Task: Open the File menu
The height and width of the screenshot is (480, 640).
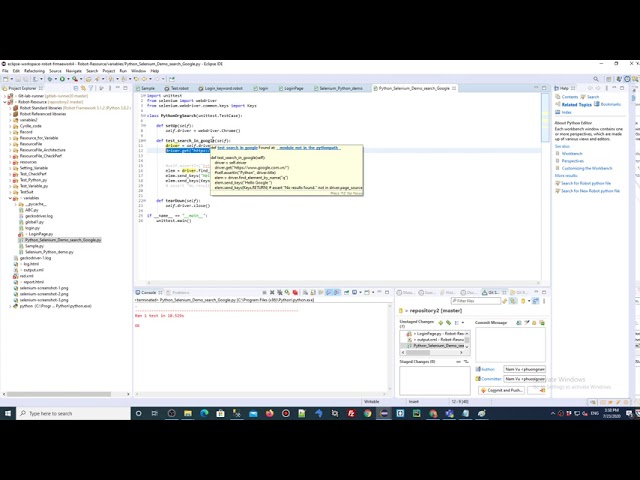Action: [x=5, y=71]
